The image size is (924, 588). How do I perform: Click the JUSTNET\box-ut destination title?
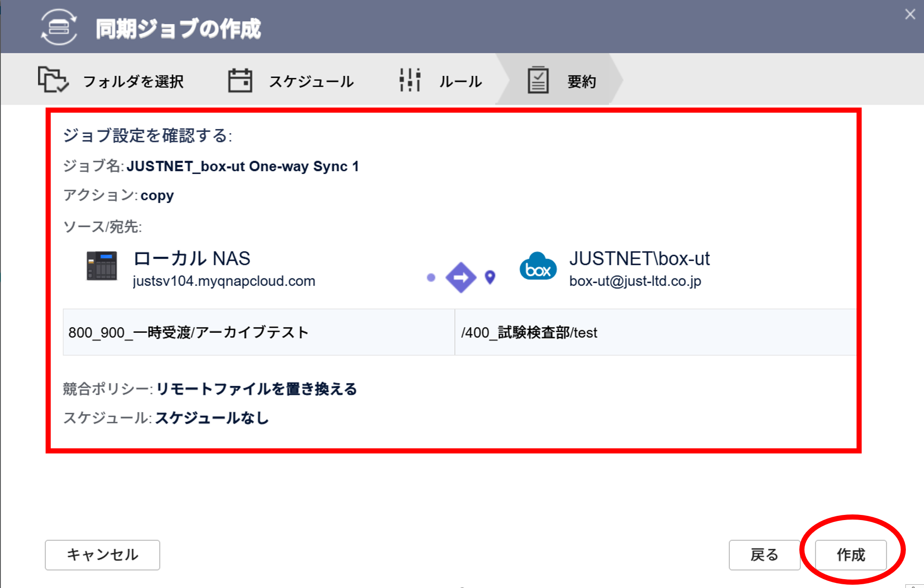coord(639,258)
